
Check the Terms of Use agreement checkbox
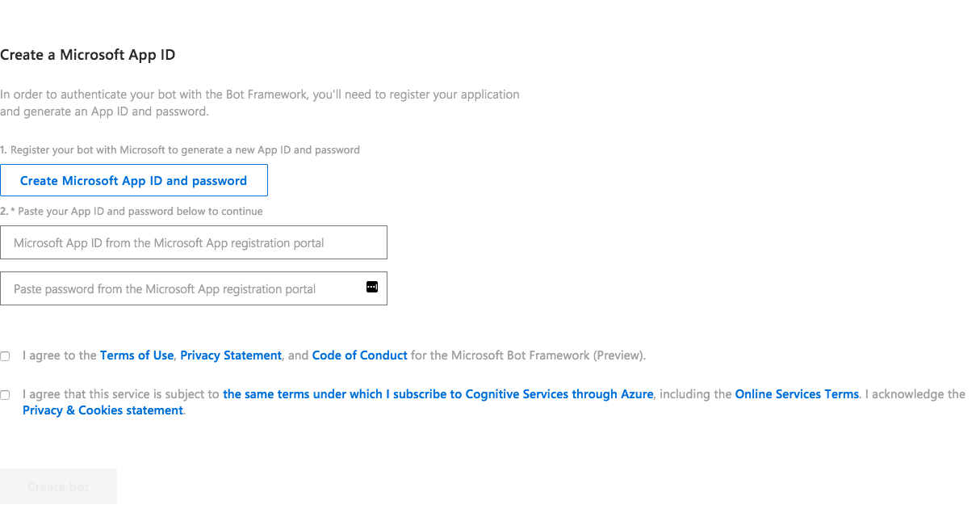click(x=5, y=356)
